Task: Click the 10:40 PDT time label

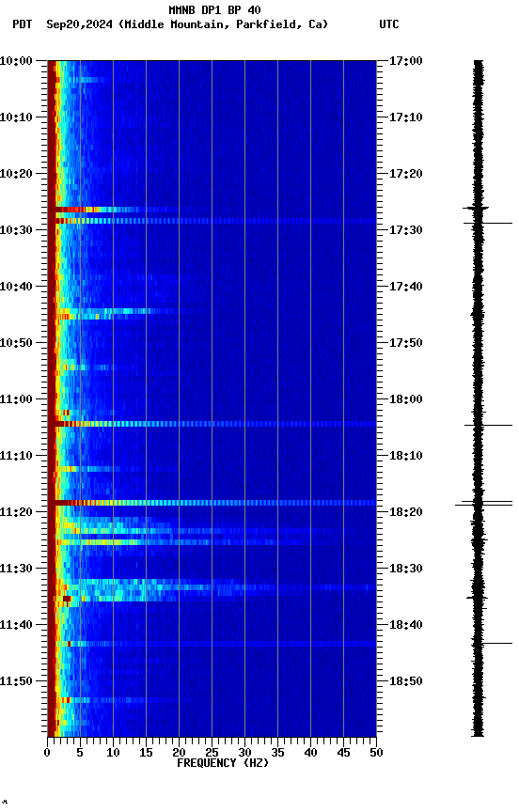Action: (16, 287)
